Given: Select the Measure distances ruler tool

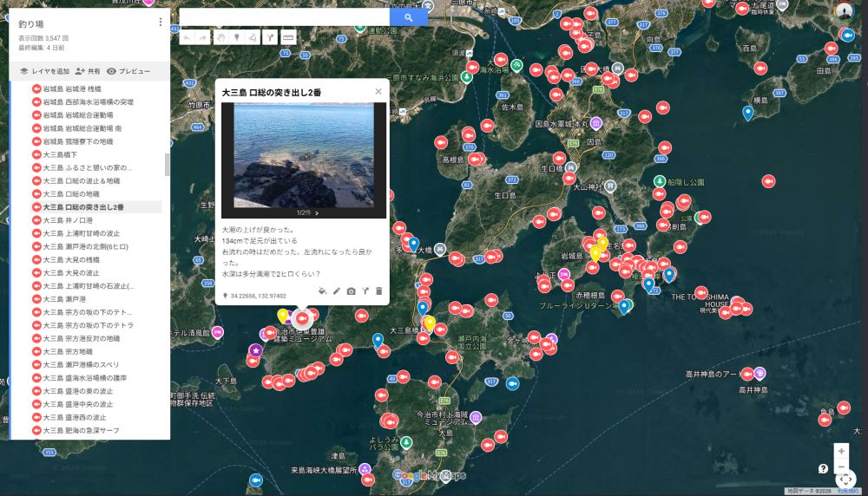Looking at the screenshot, I should (x=288, y=37).
